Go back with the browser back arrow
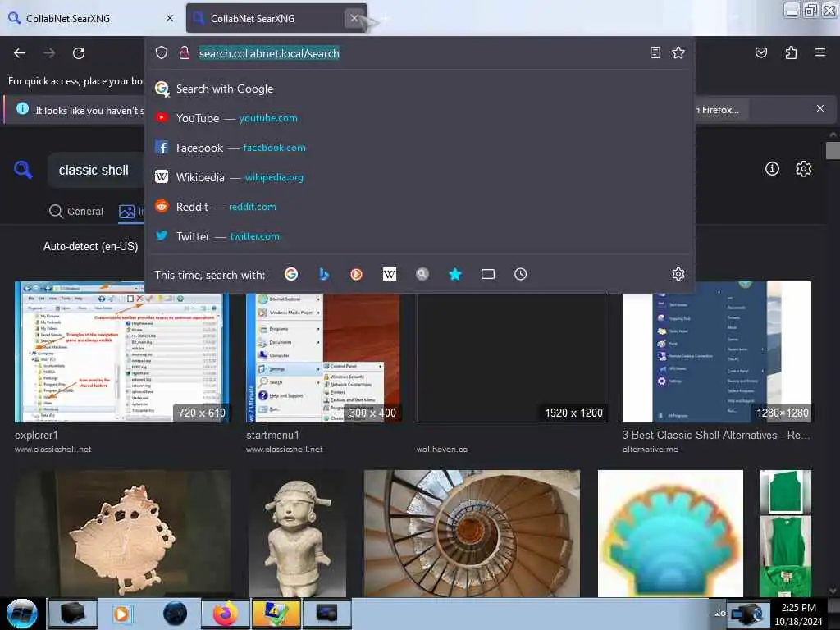 [x=20, y=53]
